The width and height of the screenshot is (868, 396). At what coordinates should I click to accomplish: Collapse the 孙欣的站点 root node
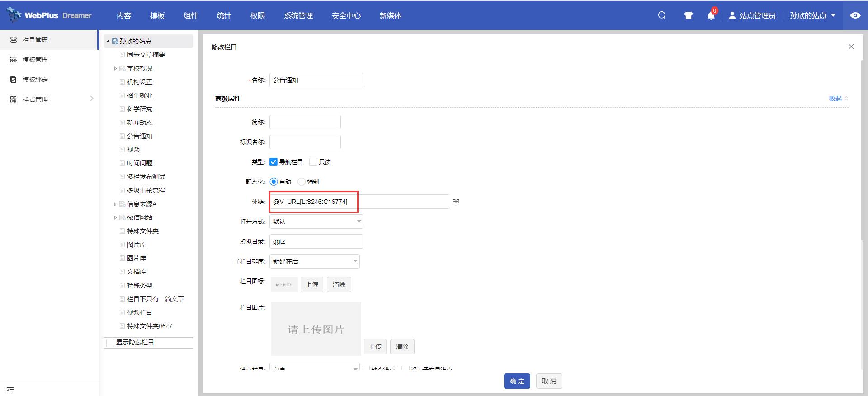point(108,41)
